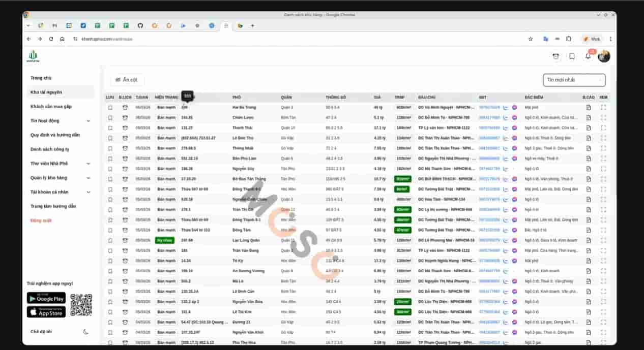Tick the save checkbox for Hai Bà Trưng row
This screenshot has width=644, height=350.
pyautogui.click(x=110, y=107)
